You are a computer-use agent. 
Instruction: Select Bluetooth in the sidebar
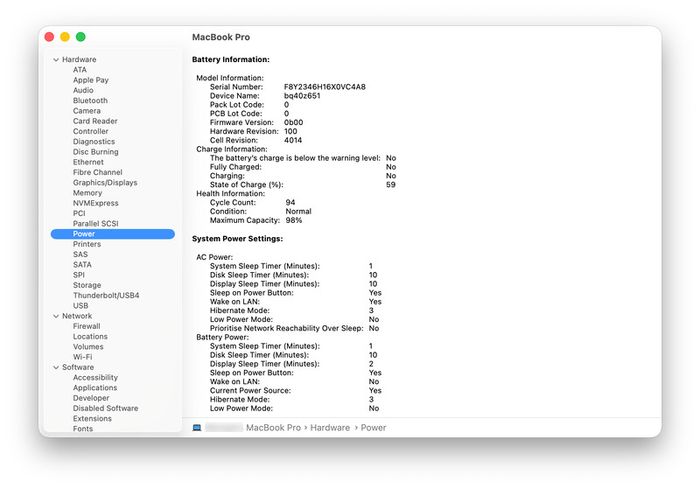90,100
